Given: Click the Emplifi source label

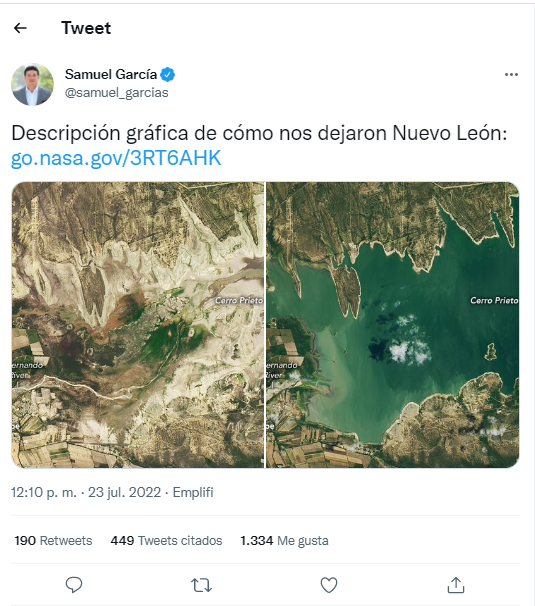Looking at the screenshot, I should click(x=193, y=492).
